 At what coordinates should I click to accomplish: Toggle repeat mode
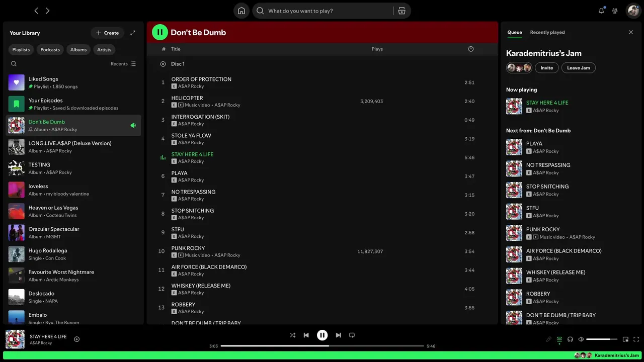[x=352, y=335]
